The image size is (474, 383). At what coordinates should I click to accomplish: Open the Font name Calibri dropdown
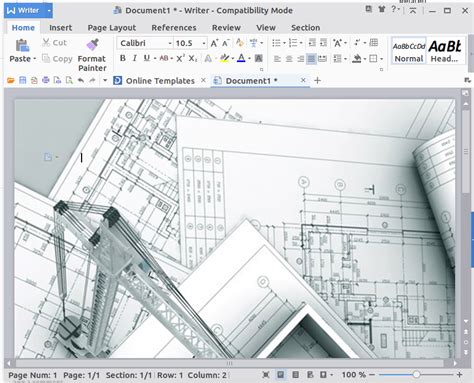coord(170,43)
